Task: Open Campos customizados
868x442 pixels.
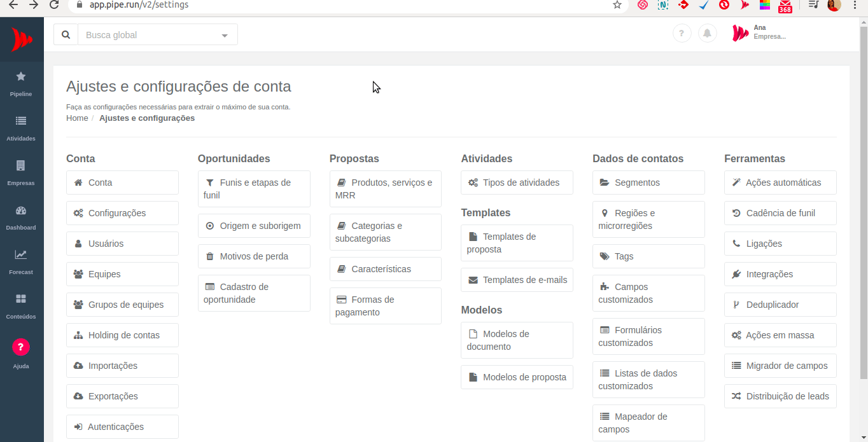Action: [648, 293]
